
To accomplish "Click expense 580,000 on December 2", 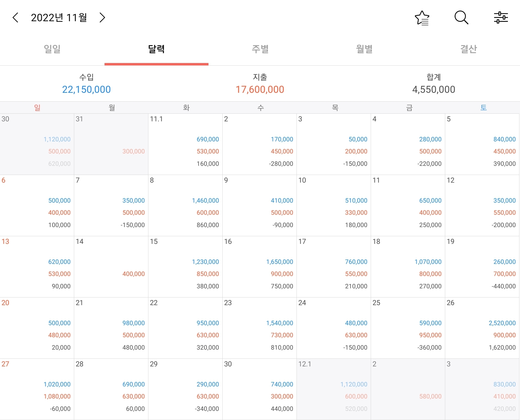I will click(430, 396).
